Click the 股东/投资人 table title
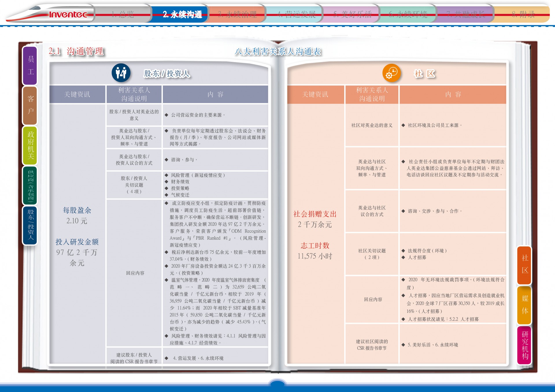Screen dimensions: 555x392 tap(166, 73)
